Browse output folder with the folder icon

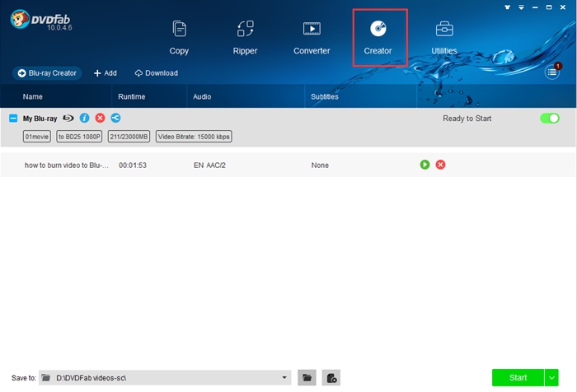(x=307, y=377)
